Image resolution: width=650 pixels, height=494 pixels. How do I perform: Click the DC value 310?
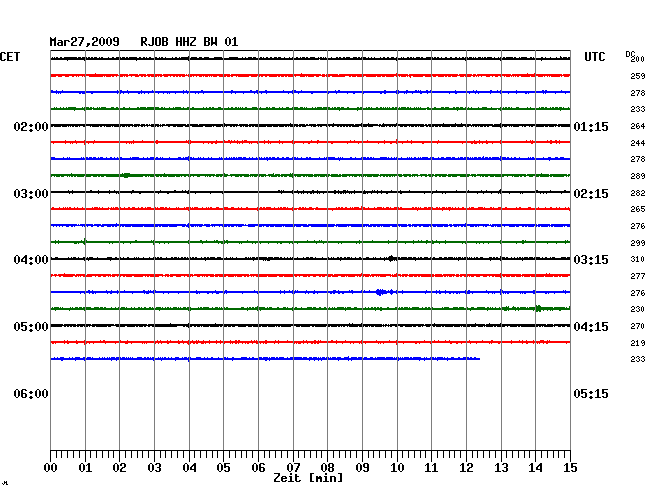[x=638, y=259]
